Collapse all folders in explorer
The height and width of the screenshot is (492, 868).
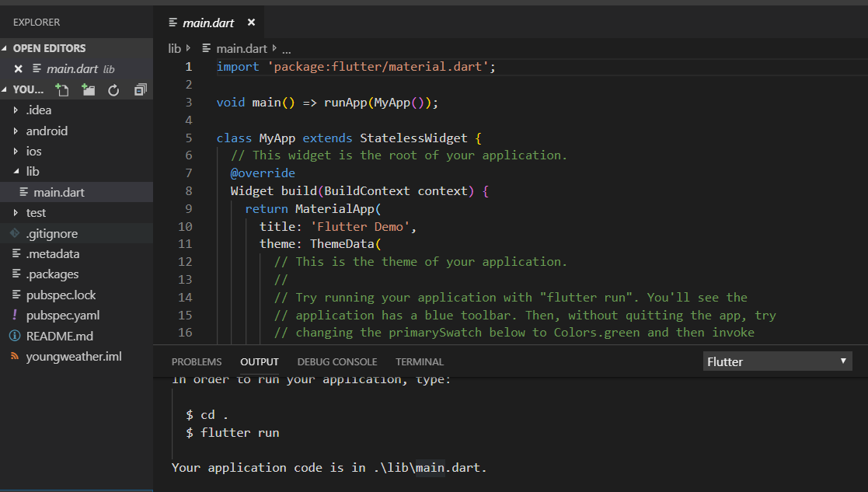point(140,89)
